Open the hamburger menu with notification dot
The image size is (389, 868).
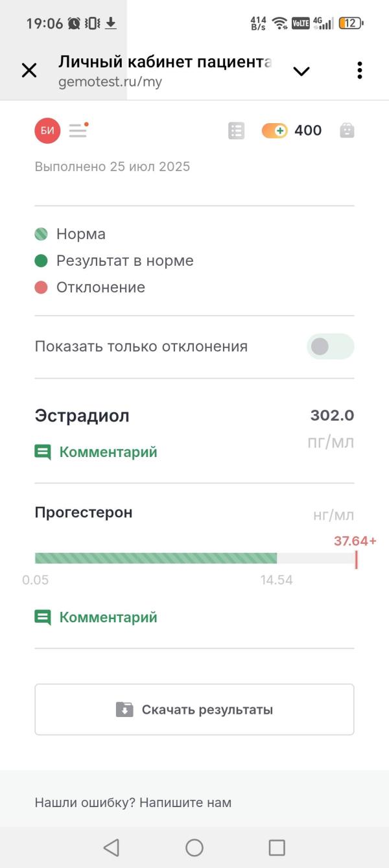(78, 130)
